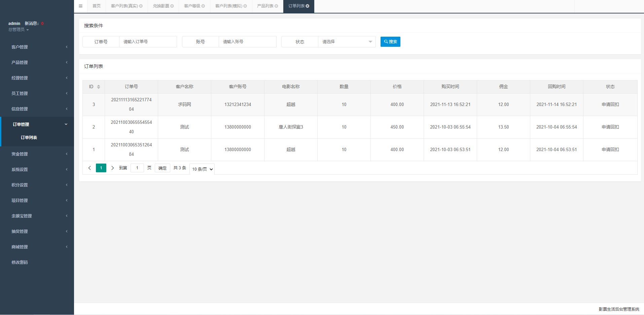Screen dimensions: 644x315
Task: Expand the 经理管理 sidebar menu
Action: tap(37, 78)
